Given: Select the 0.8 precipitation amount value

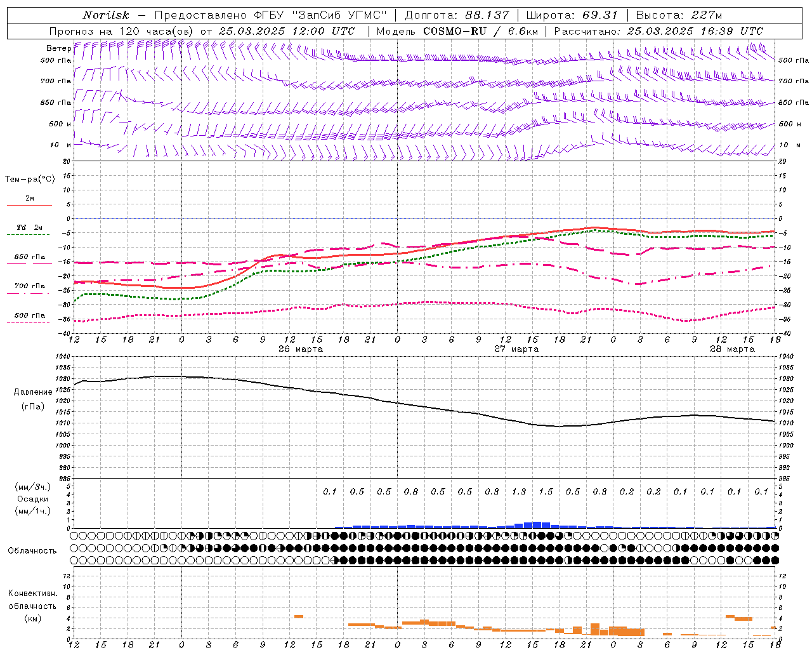Looking at the screenshot, I should click(411, 492).
